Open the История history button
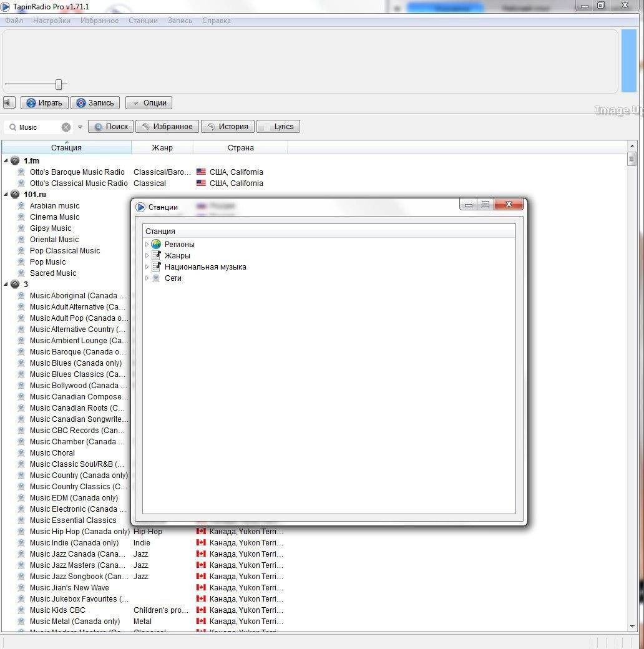644x649 pixels. point(228,126)
